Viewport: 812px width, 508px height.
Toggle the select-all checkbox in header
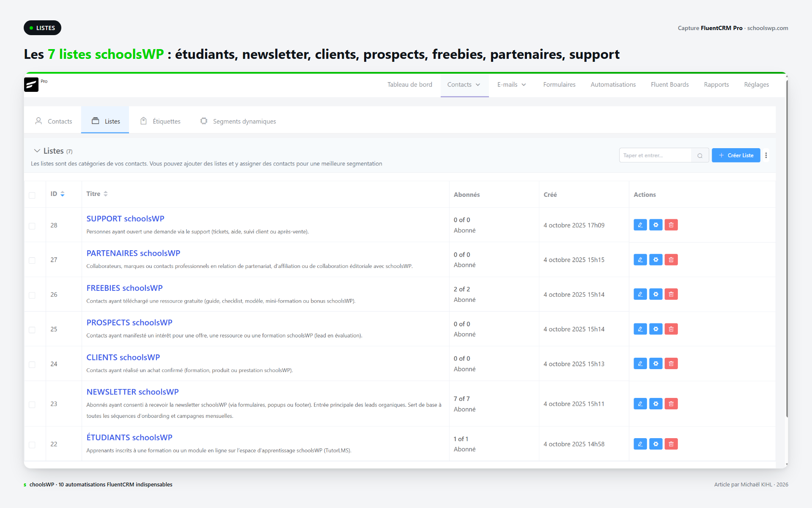(x=32, y=195)
